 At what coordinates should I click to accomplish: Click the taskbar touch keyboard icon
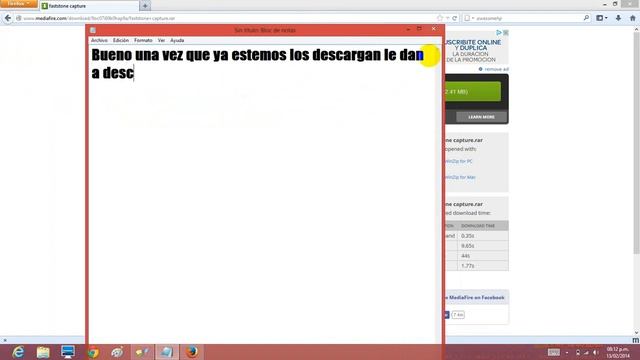coord(554,352)
